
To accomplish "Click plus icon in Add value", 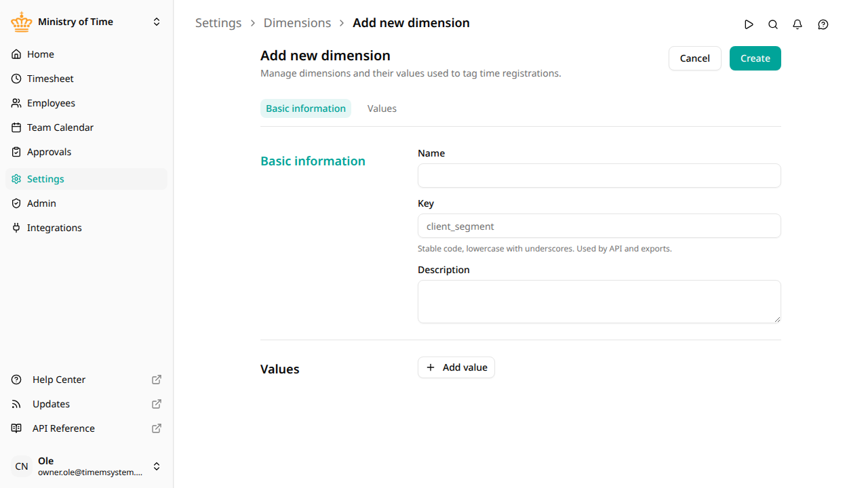I will tap(431, 367).
